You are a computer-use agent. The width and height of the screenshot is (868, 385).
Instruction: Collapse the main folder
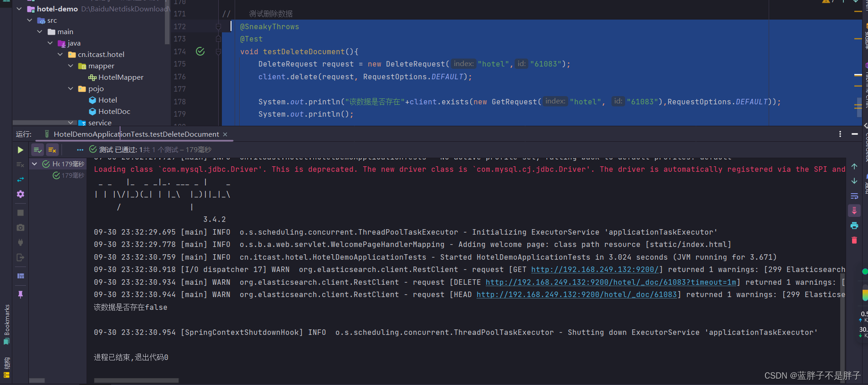[40, 31]
